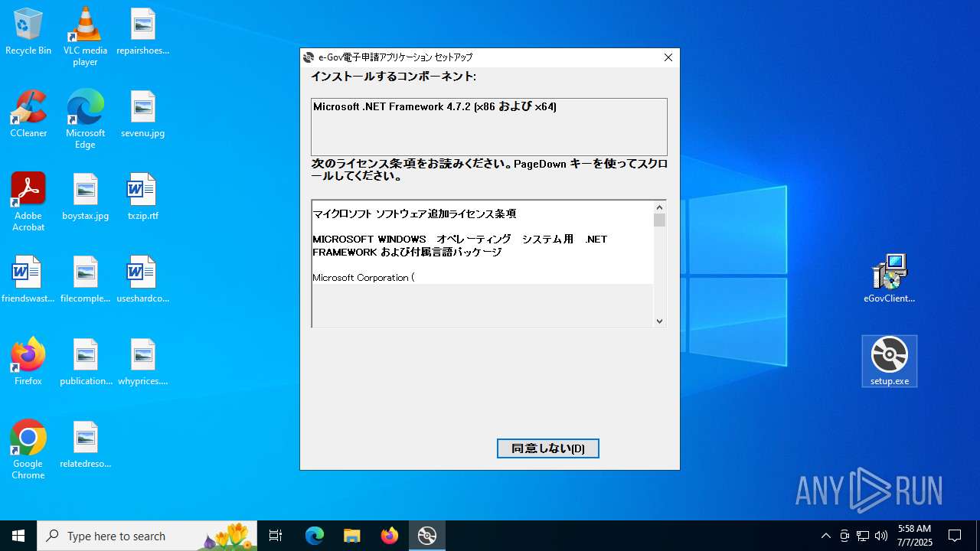
Task: Select the VLC media player shortcut
Action: 85,37
